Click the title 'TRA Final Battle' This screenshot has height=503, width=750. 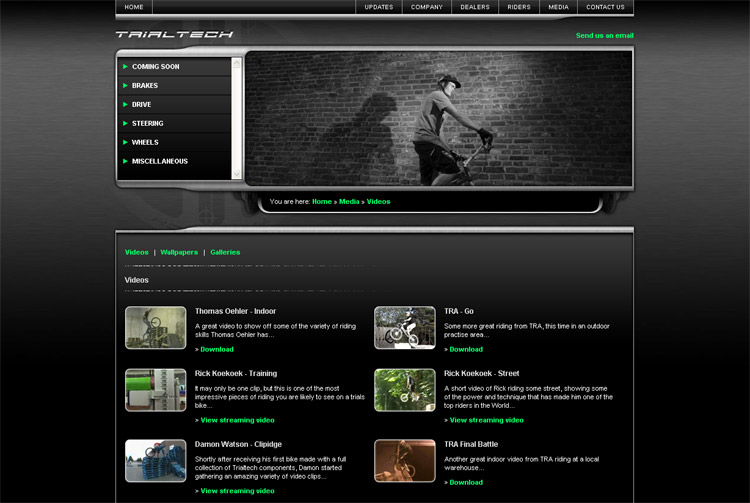(x=471, y=444)
